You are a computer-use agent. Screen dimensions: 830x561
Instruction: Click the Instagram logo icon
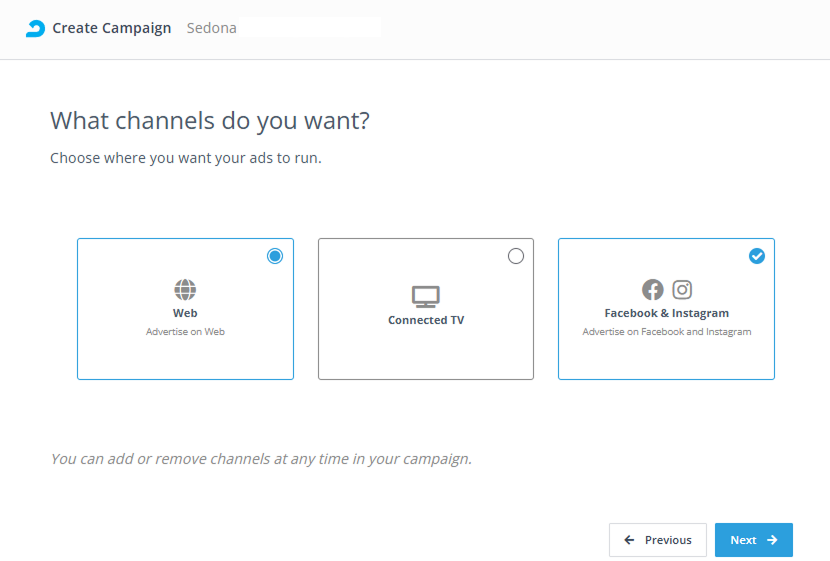pyautogui.click(x=682, y=290)
